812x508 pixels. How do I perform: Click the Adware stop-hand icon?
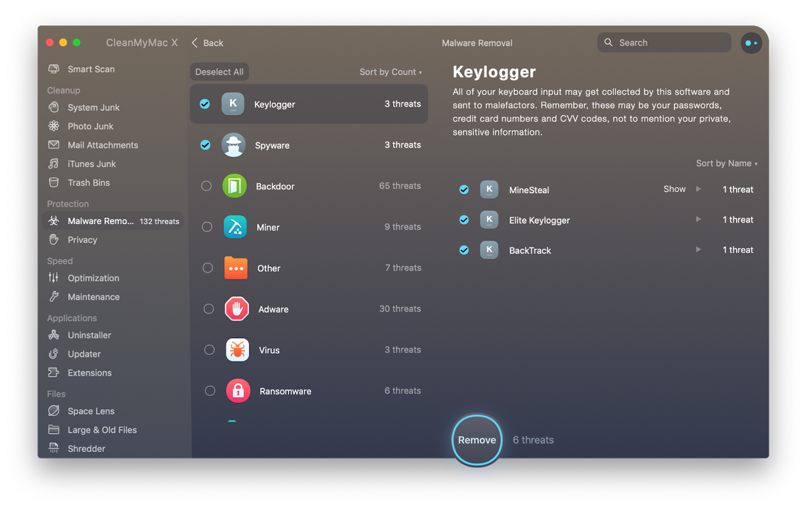click(236, 309)
